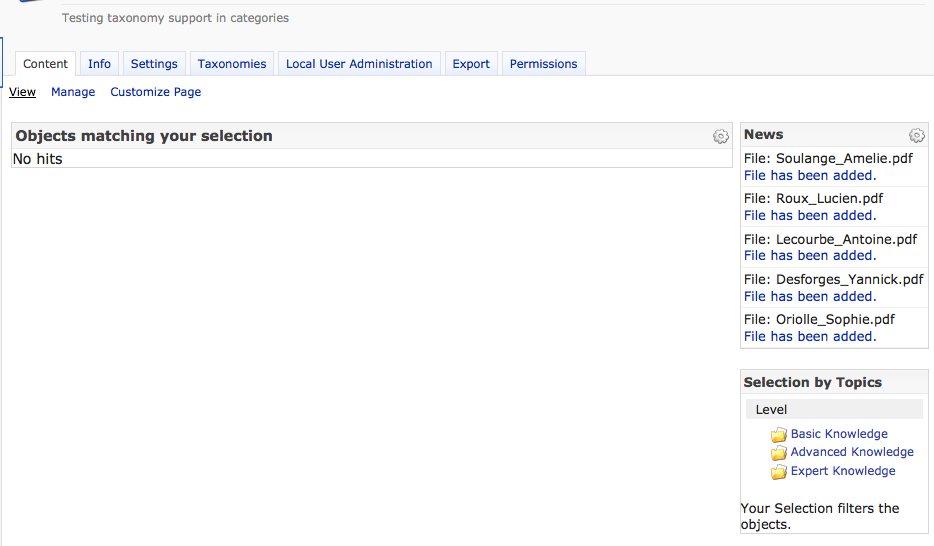Filter by Basic Knowledge topic
934x546 pixels.
click(839, 434)
